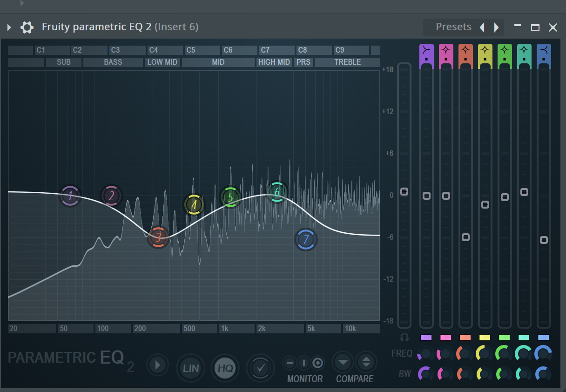Click the HIGH MID frequency range label
The image size is (566, 392).
(274, 62)
